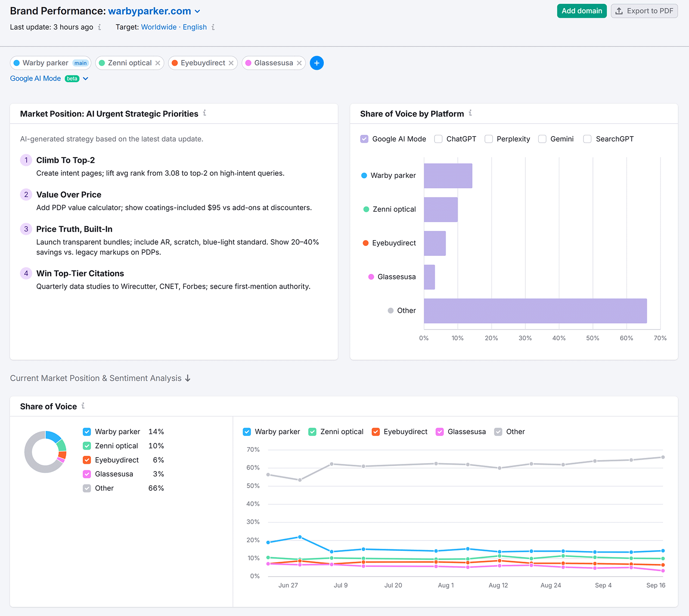
Task: Remove the Eyebuydirect competitor chip
Action: (x=231, y=63)
